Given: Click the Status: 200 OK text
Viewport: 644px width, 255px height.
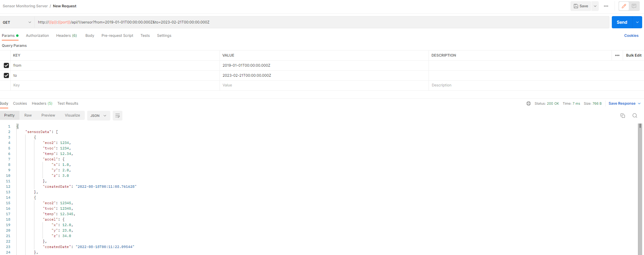Looking at the screenshot, I should pyautogui.click(x=546, y=103).
